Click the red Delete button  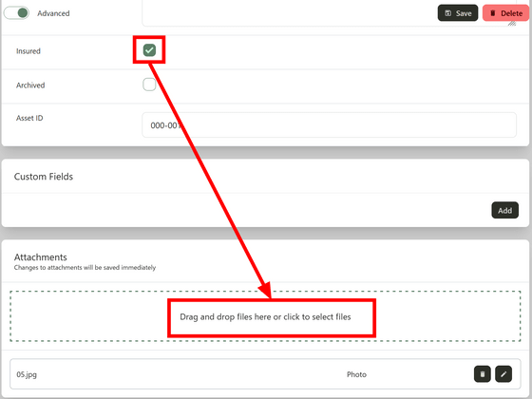click(x=505, y=13)
